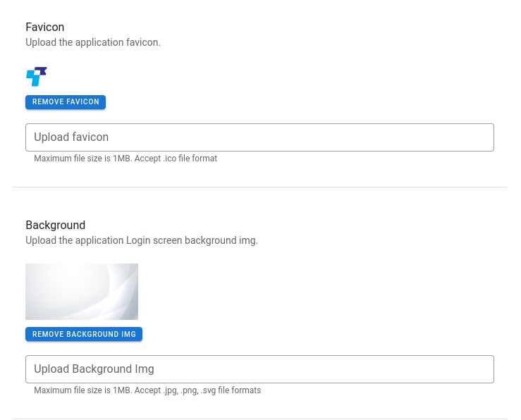Open the Upload Background Img file field
The width and height of the screenshot is (521, 420).
[259, 369]
